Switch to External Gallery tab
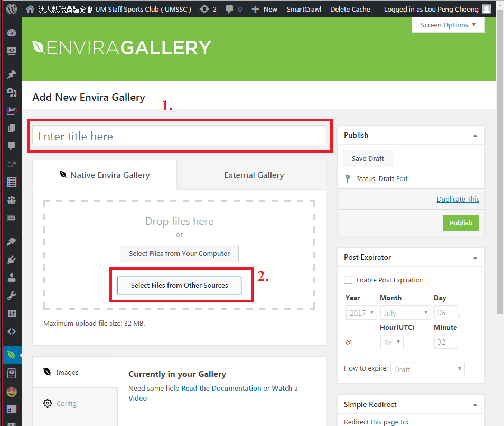This screenshot has width=504, height=426. pos(254,175)
